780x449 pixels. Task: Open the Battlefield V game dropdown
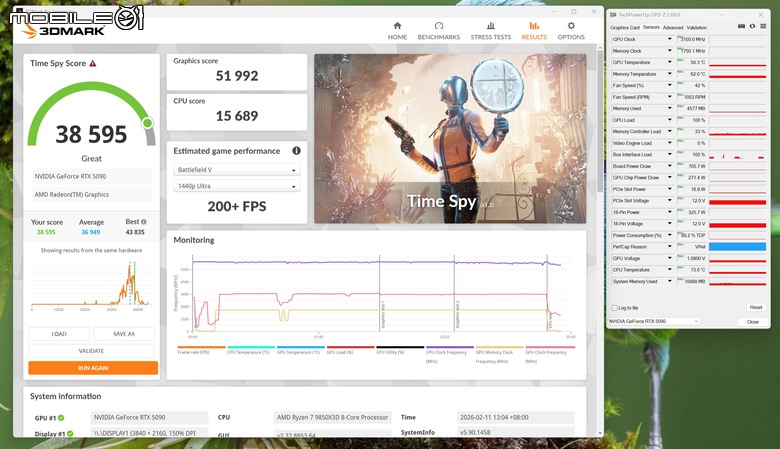[x=237, y=170]
